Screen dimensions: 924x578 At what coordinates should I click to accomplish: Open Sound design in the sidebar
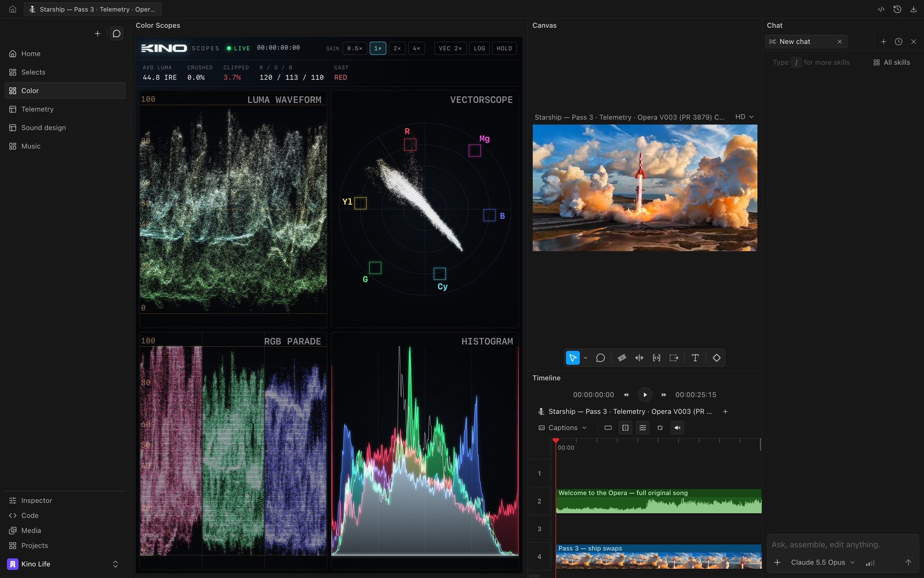[65, 128]
